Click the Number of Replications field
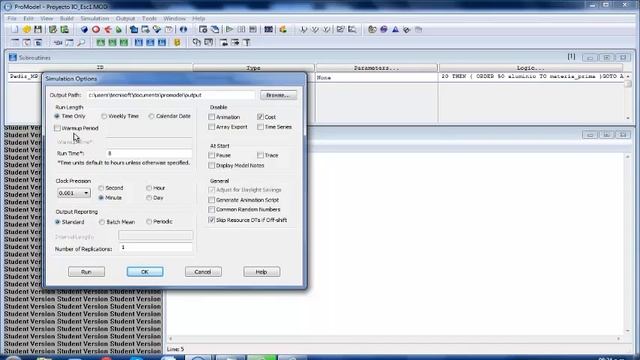The width and height of the screenshot is (640, 360). point(156,247)
